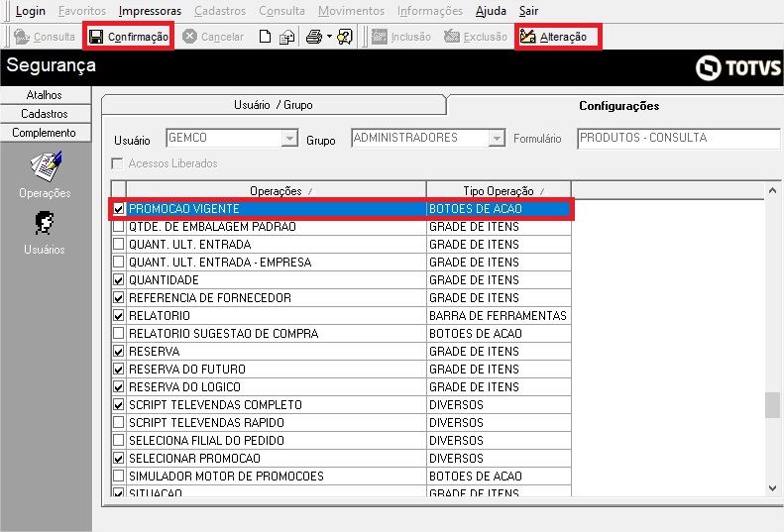This screenshot has height=532, width=784.
Task: Check SCRIPT TELEVENDAS RAPIDO checkbox
Action: pyautogui.click(x=119, y=422)
